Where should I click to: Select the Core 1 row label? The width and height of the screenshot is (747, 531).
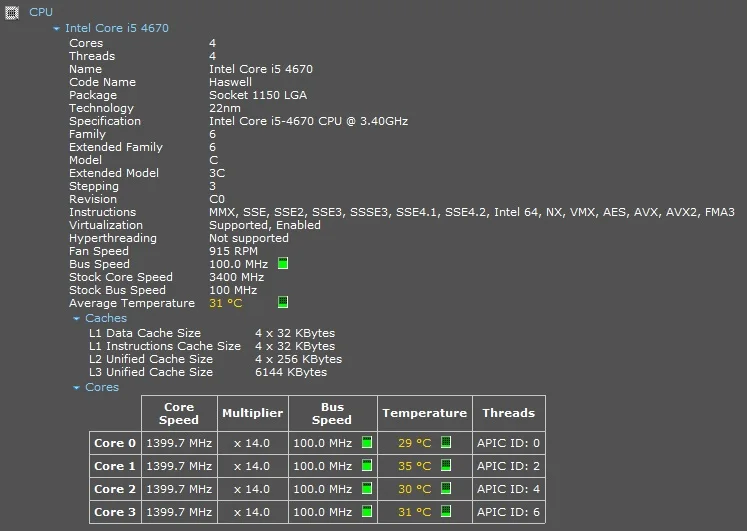coord(115,466)
